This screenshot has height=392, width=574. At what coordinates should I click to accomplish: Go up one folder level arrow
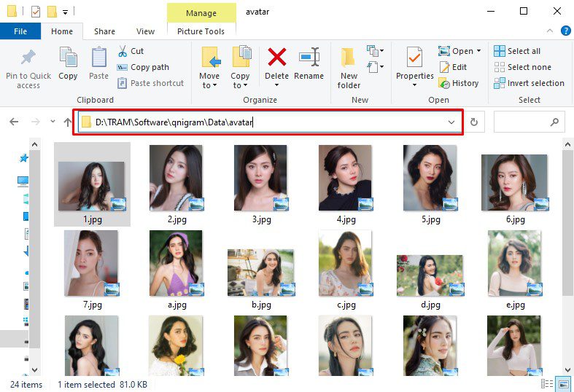[67, 122]
